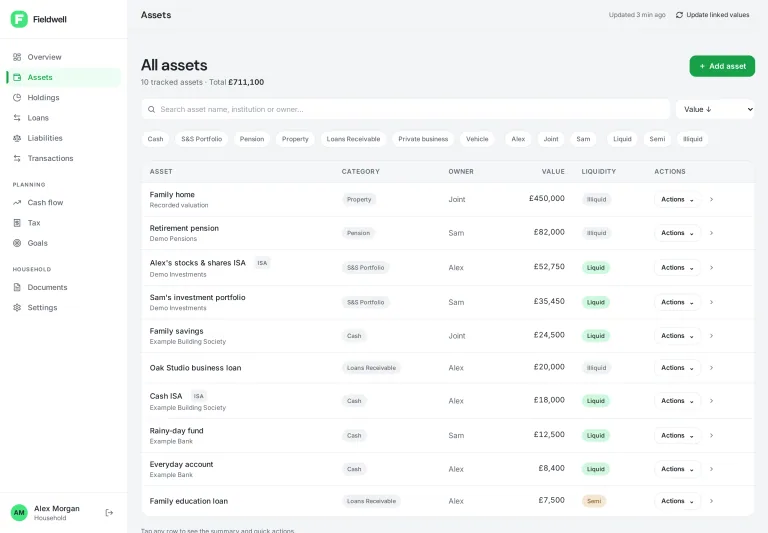Click the Transactions arrows icon

point(17,158)
